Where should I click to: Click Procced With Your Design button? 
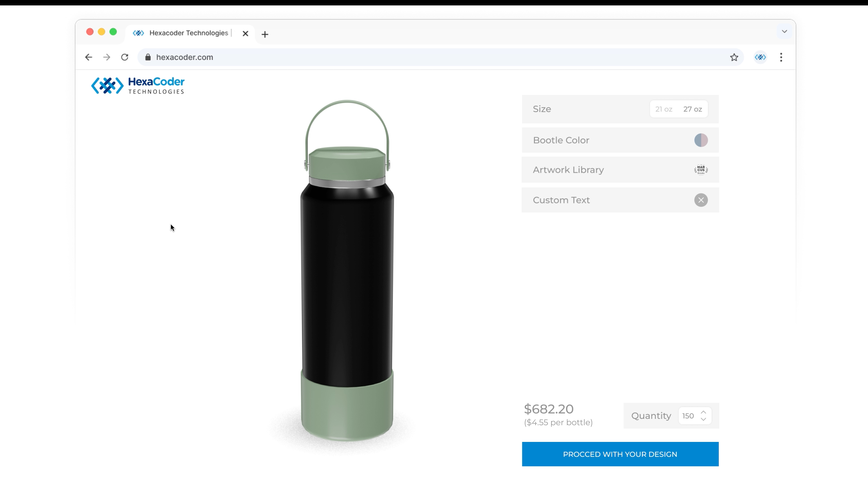(x=620, y=454)
